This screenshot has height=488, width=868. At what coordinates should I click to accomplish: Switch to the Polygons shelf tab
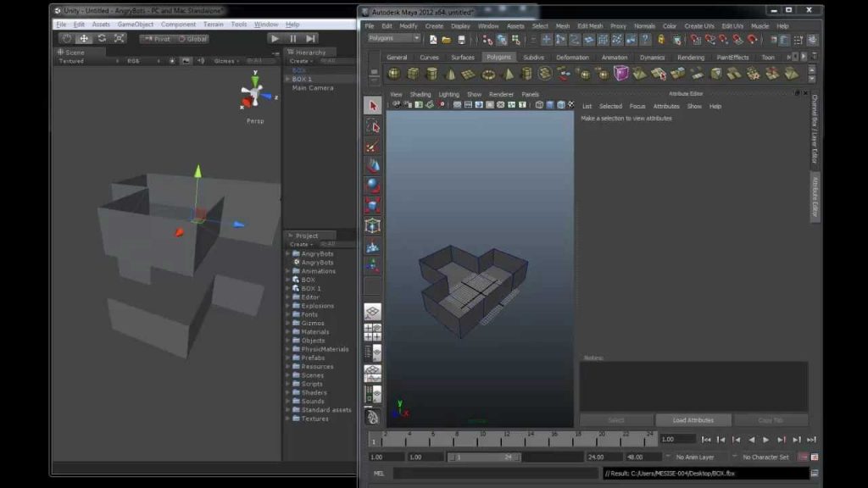pyautogui.click(x=498, y=57)
